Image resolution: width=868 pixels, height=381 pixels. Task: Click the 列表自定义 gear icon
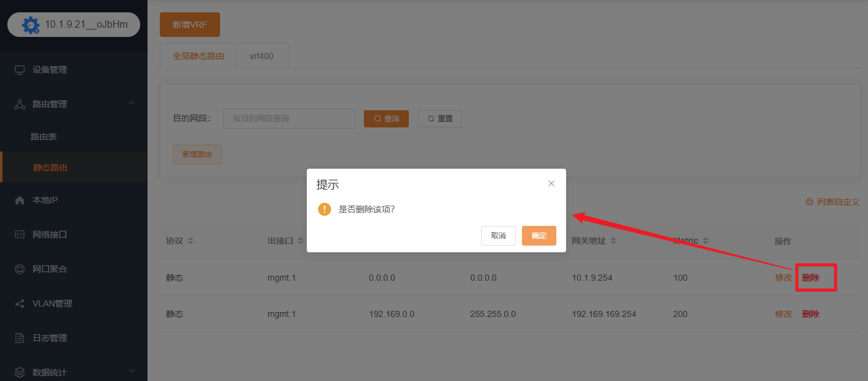coord(809,202)
